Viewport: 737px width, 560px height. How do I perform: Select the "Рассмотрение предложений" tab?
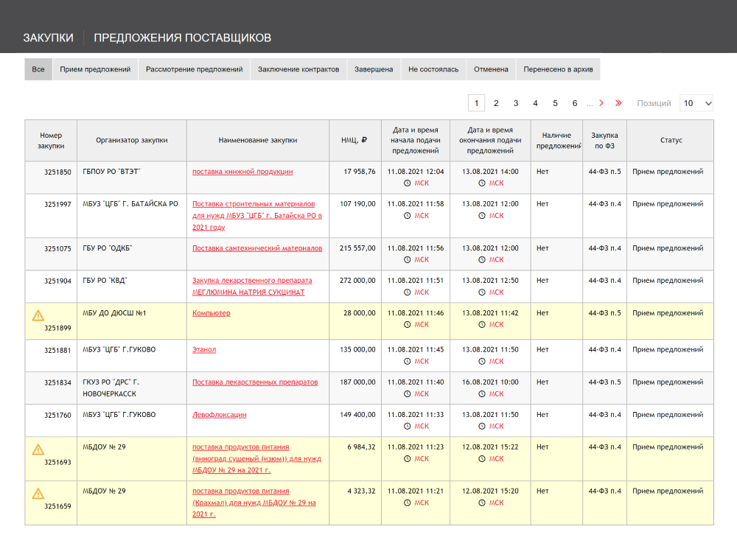point(194,69)
